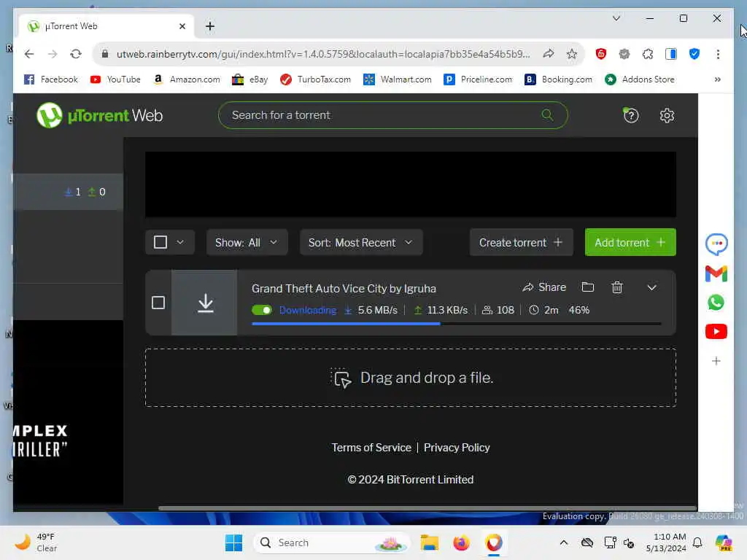Open the browser extensions puzzle icon
Screen dimensions: 747x560
click(648, 54)
